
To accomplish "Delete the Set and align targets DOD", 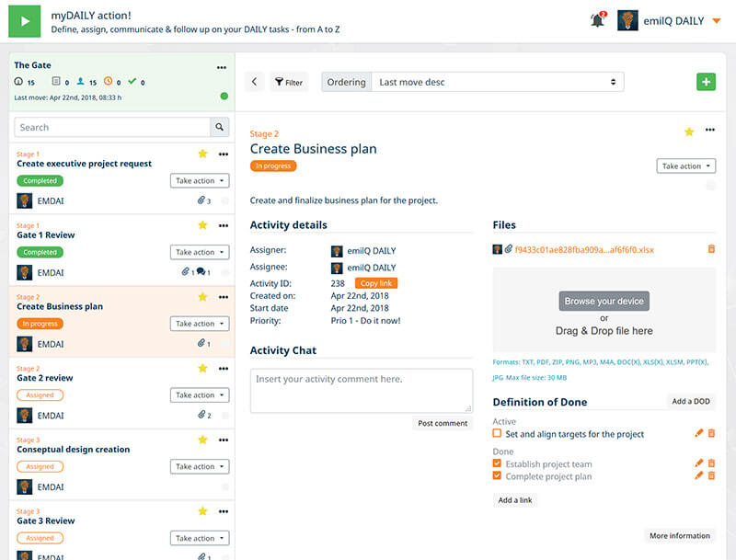I will 711,433.
